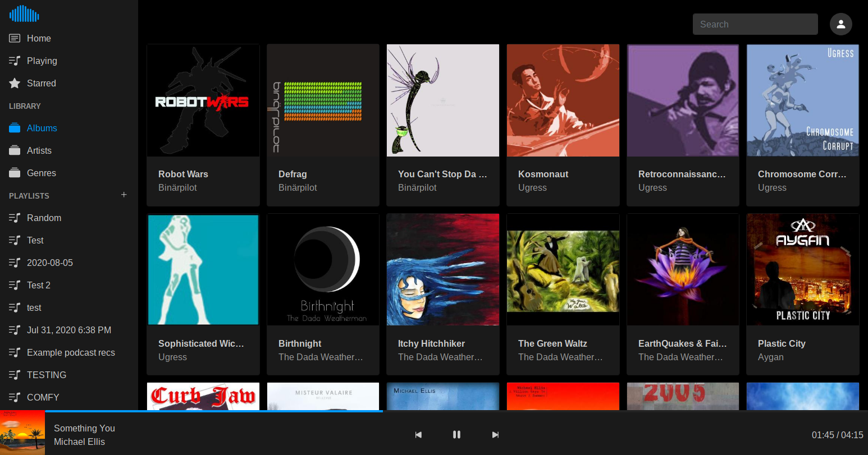Click the Playing queue icon

pyautogui.click(x=15, y=61)
